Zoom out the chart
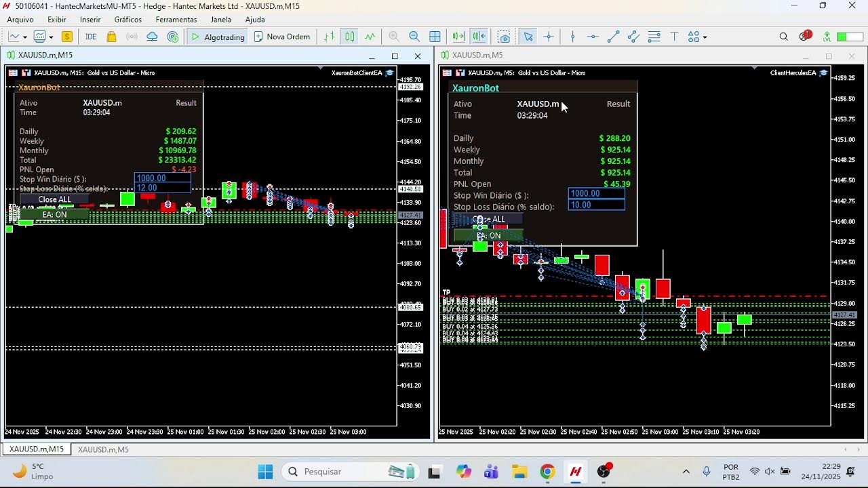The height and width of the screenshot is (488, 868). (414, 37)
